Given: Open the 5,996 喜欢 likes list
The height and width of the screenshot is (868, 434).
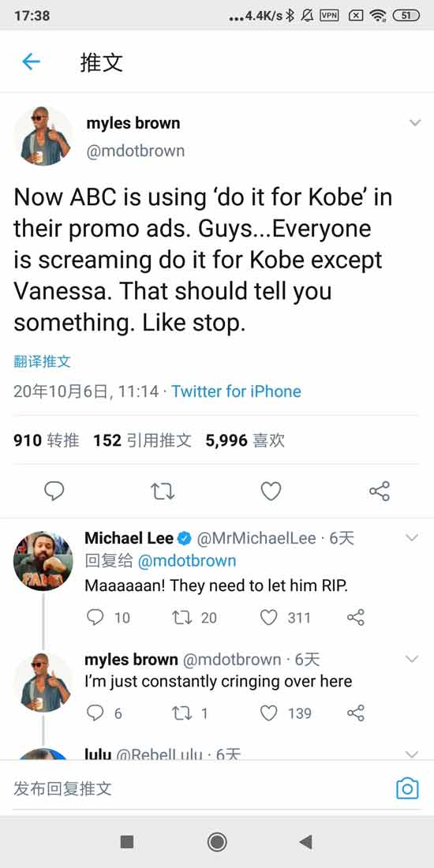Looking at the screenshot, I should pos(245,440).
